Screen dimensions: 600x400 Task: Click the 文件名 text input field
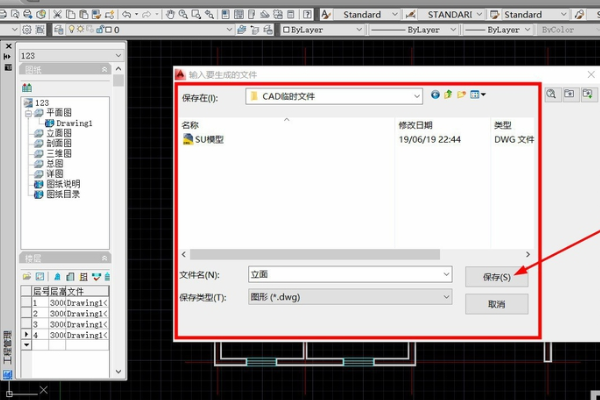coord(340,274)
